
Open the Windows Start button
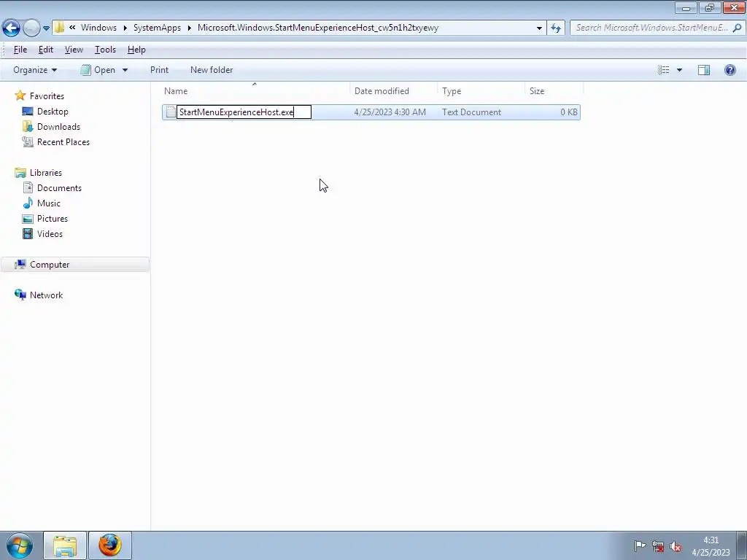click(x=20, y=545)
